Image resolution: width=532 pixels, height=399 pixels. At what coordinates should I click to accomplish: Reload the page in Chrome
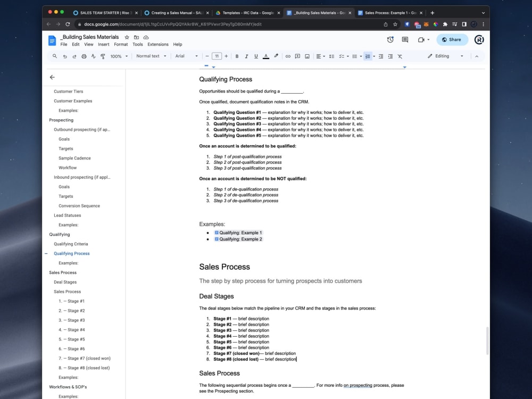(68, 24)
